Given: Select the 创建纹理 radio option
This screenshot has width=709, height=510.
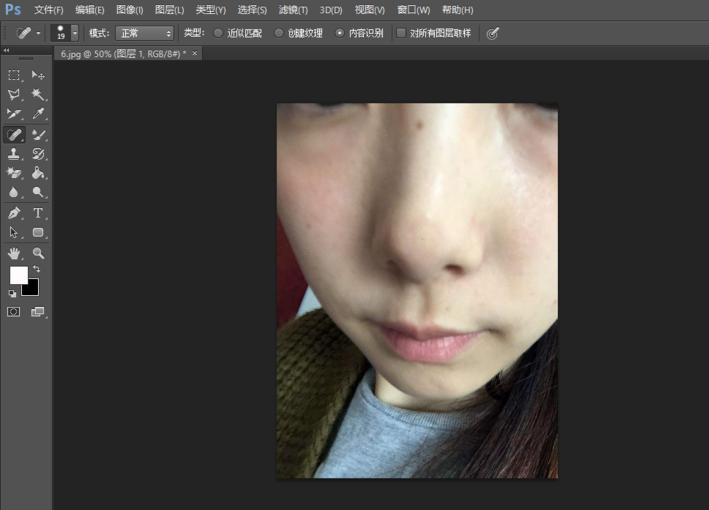Looking at the screenshot, I should (x=279, y=33).
